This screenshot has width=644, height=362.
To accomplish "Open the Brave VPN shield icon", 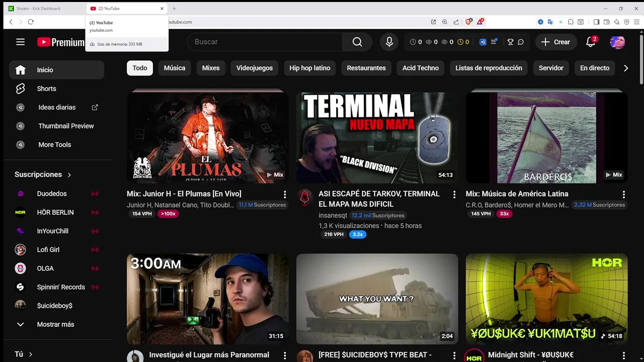I will tap(626, 22).
